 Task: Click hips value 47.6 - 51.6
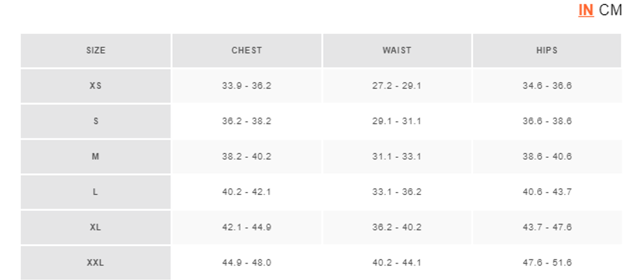547,263
